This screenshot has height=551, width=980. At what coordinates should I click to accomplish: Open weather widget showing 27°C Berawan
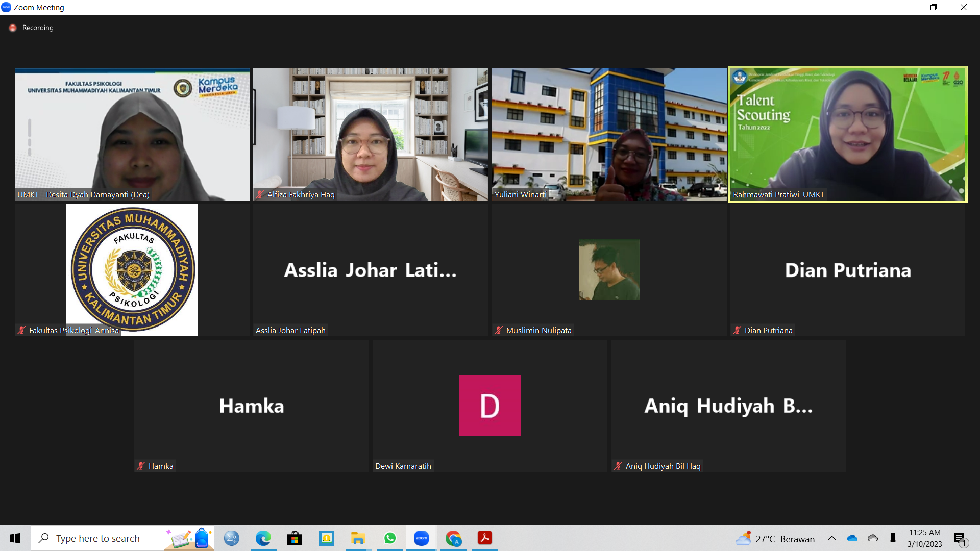pos(775,539)
